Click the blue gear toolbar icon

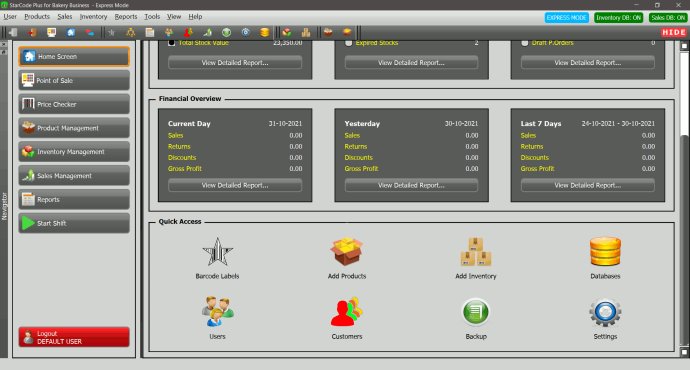coord(246,33)
